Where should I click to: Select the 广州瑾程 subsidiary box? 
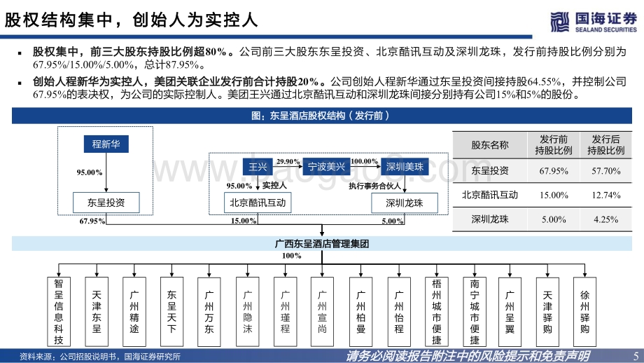point(286,312)
